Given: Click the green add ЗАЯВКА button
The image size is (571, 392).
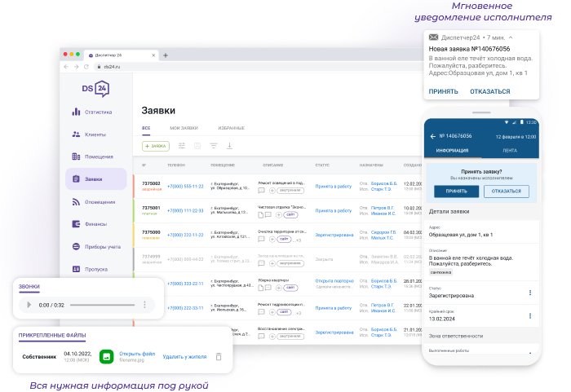Looking at the screenshot, I should click(156, 146).
